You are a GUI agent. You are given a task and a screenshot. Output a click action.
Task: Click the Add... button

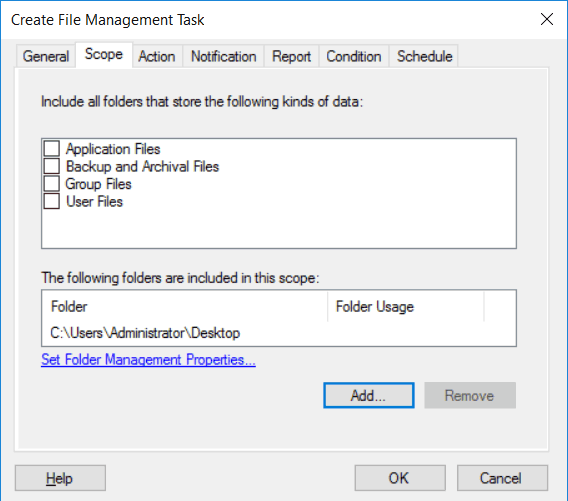[x=369, y=395]
